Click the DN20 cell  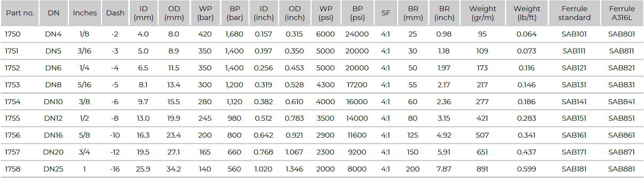(53, 152)
